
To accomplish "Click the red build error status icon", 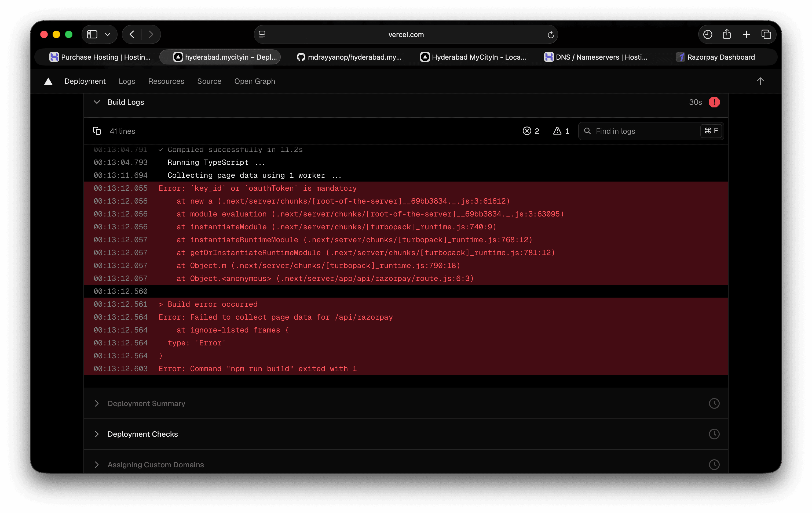I will tap(714, 102).
